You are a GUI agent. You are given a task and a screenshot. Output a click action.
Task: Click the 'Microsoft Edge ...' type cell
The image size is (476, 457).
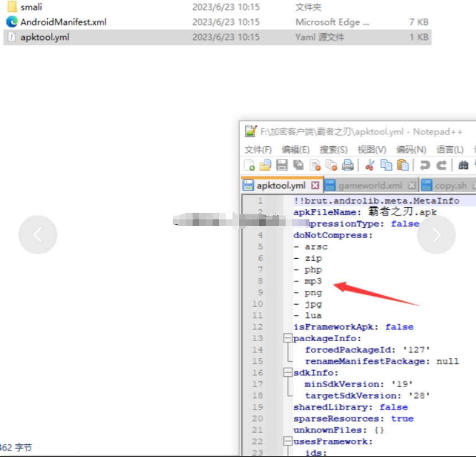[x=333, y=22]
